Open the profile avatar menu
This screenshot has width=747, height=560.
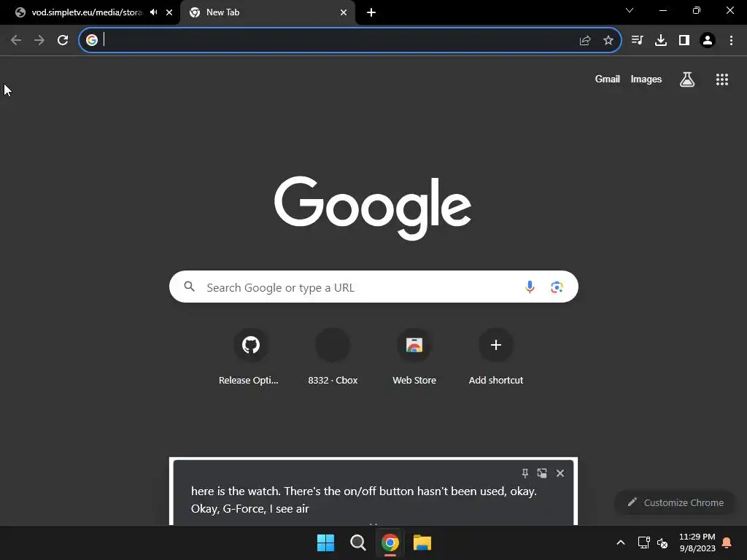tap(708, 40)
